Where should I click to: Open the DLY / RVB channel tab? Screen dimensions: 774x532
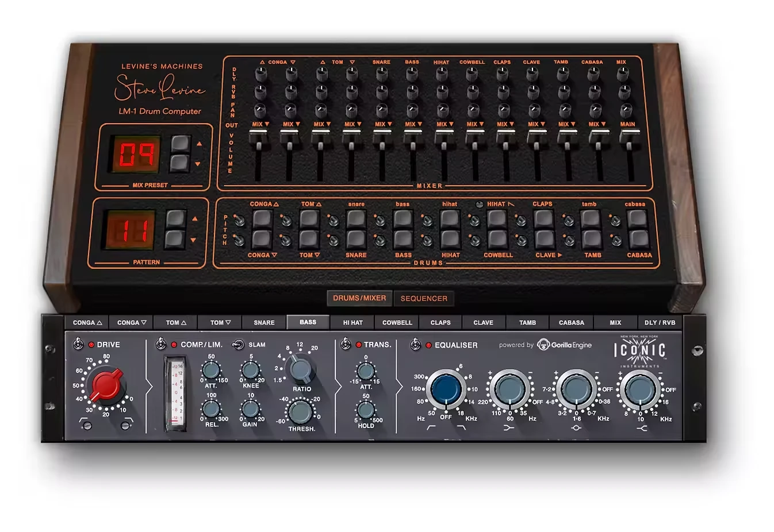pyautogui.click(x=660, y=322)
